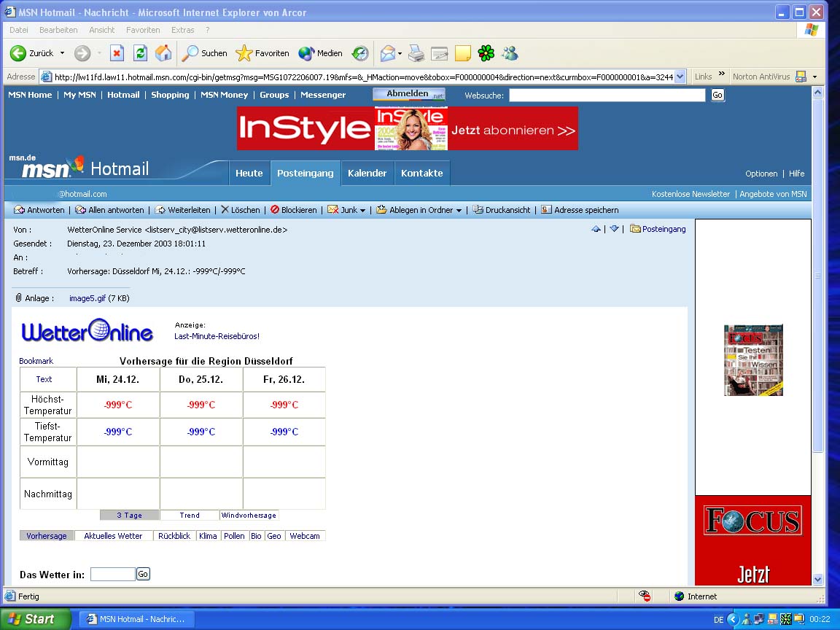Open the Norton AntiVirus dropdown arrow

pos(814,77)
